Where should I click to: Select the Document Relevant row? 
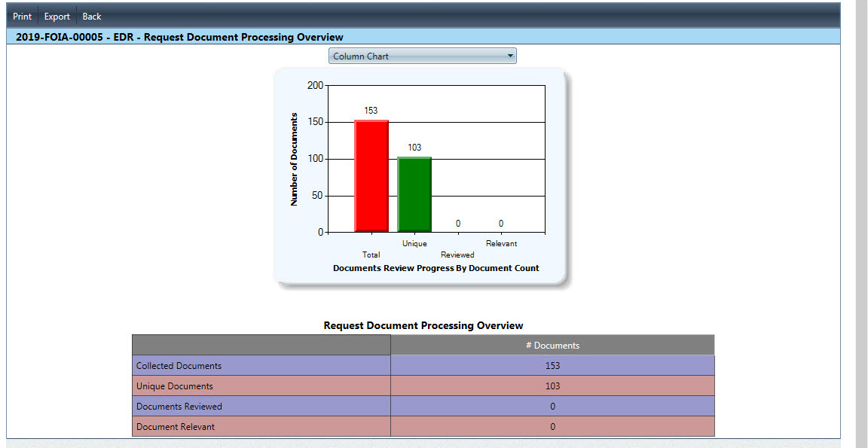coord(176,427)
